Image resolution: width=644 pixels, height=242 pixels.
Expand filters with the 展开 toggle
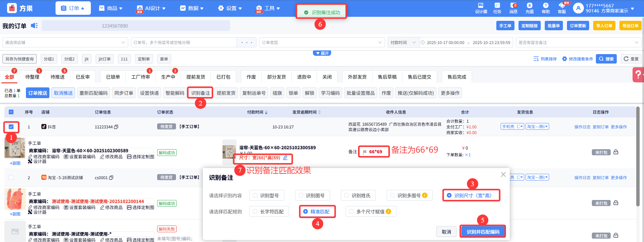pos(322,53)
